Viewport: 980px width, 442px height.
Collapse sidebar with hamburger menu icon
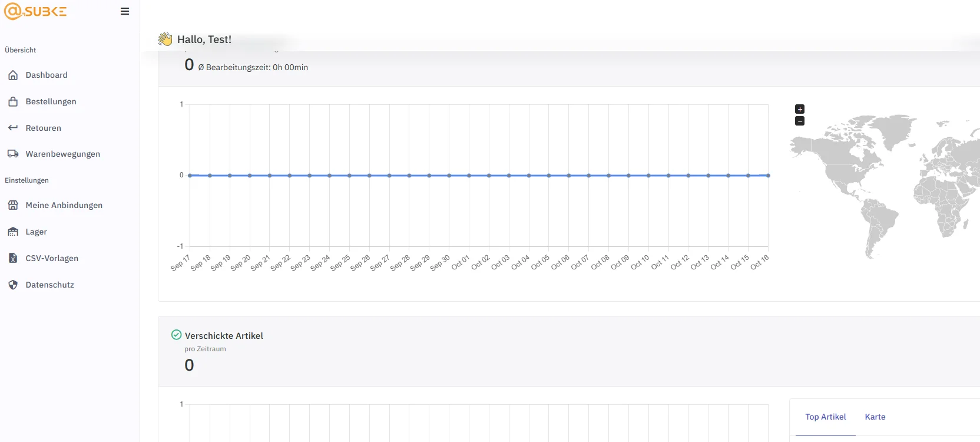click(x=125, y=11)
